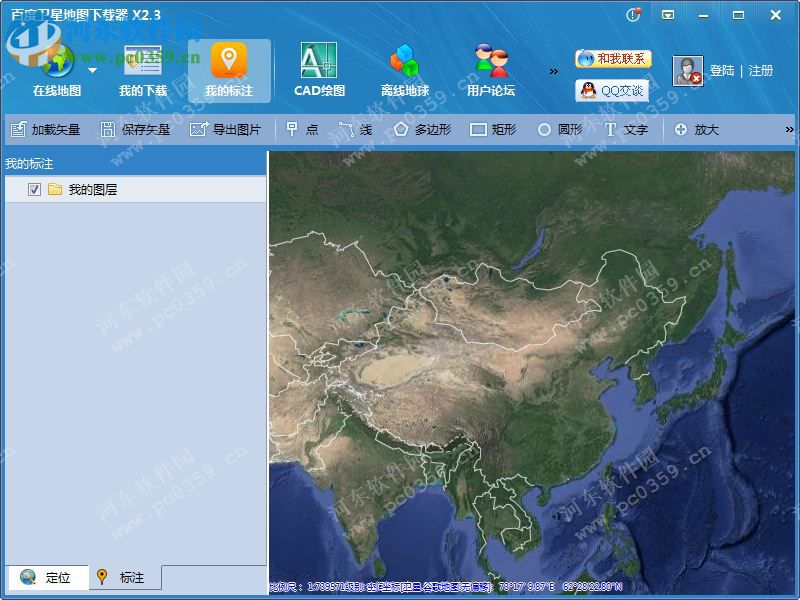Activate the 放大 zoom-in tool
This screenshot has width=800, height=600.
(x=697, y=129)
